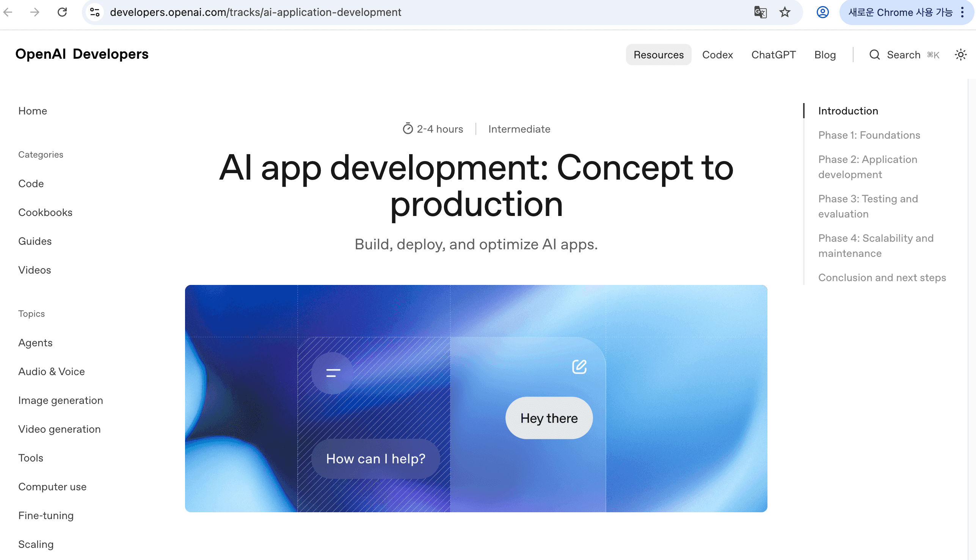This screenshot has height=560, width=976.
Task: Go to ChatGPT nav item
Action: (x=773, y=55)
